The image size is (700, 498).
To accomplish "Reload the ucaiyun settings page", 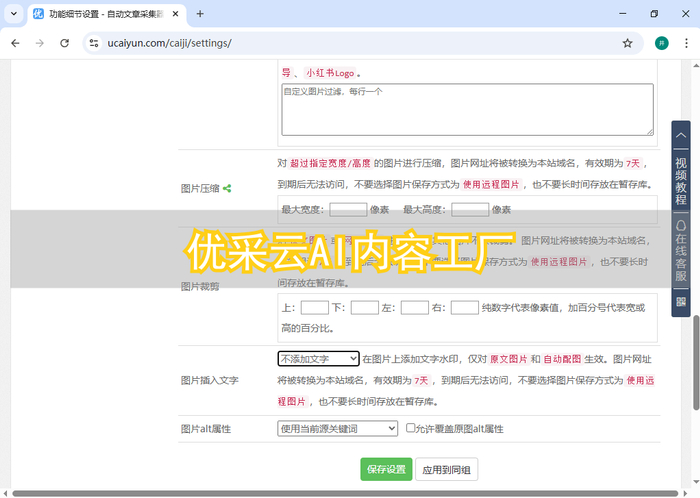I will [65, 43].
